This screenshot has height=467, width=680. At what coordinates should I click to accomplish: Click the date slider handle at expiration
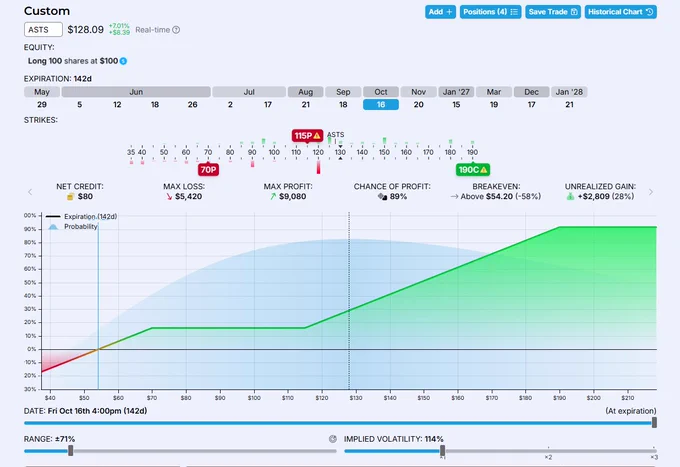(x=654, y=422)
